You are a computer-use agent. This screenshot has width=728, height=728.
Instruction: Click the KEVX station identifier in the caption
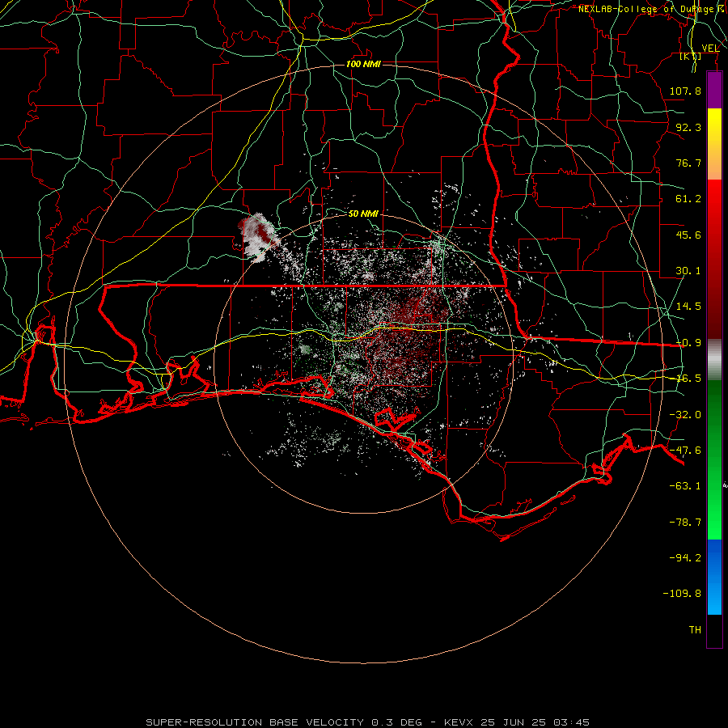(x=459, y=722)
